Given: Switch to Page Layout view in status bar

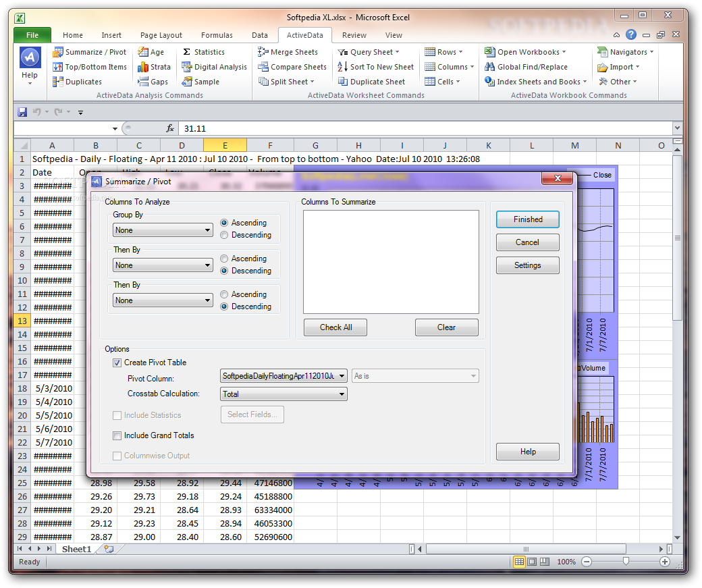Looking at the screenshot, I should (532, 562).
